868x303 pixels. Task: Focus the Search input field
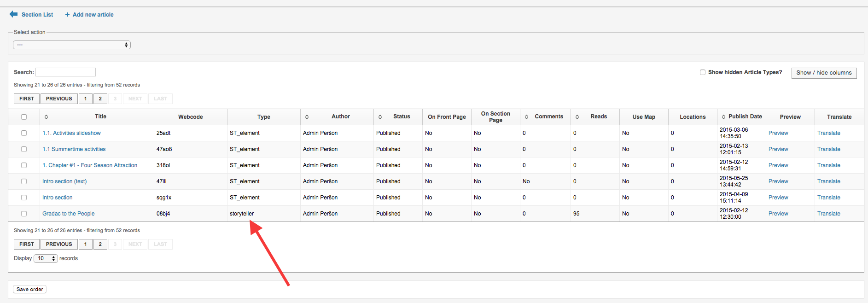coord(65,72)
